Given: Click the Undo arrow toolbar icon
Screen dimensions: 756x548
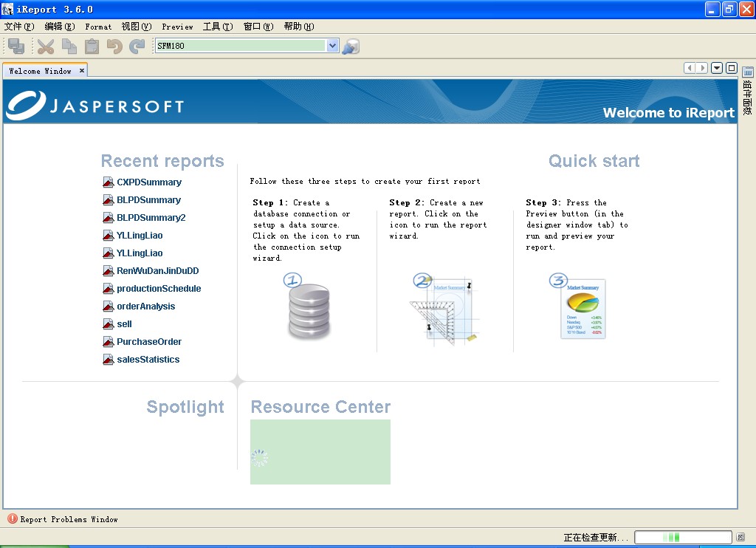Looking at the screenshot, I should click(114, 47).
